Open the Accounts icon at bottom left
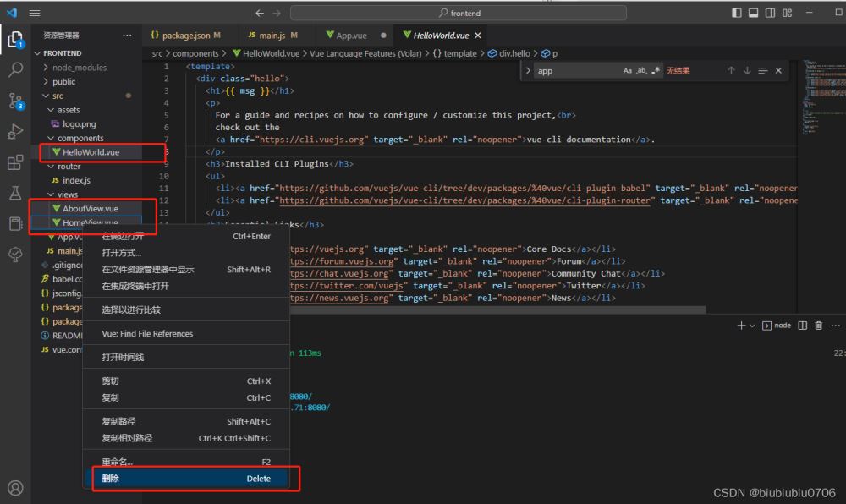Screen dimensions: 846x504 15,488
